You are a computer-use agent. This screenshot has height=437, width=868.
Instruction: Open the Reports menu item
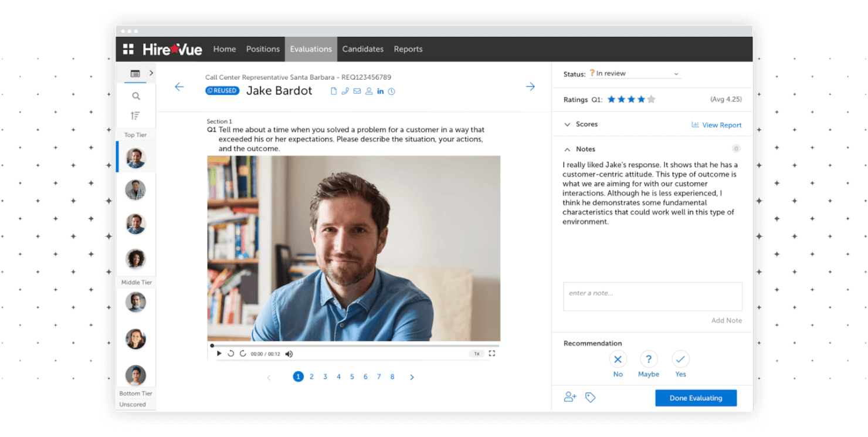click(x=408, y=49)
